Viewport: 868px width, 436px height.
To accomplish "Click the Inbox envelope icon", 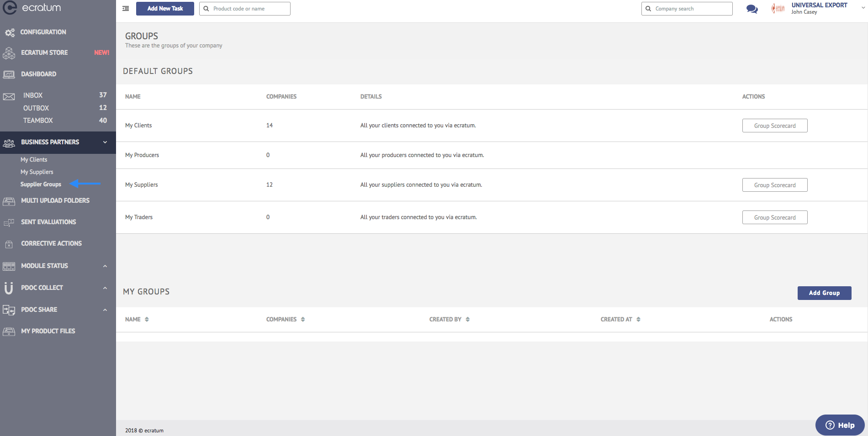I will pos(9,97).
